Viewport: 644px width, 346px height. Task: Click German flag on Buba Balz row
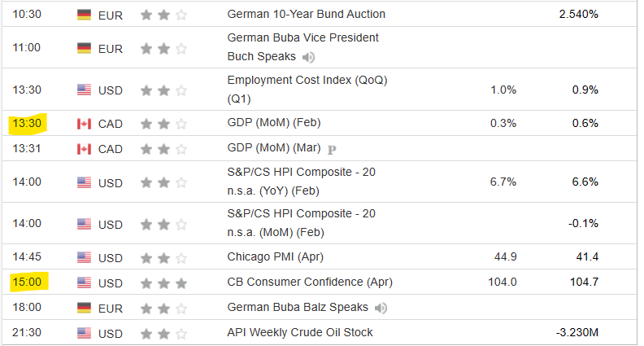click(85, 308)
